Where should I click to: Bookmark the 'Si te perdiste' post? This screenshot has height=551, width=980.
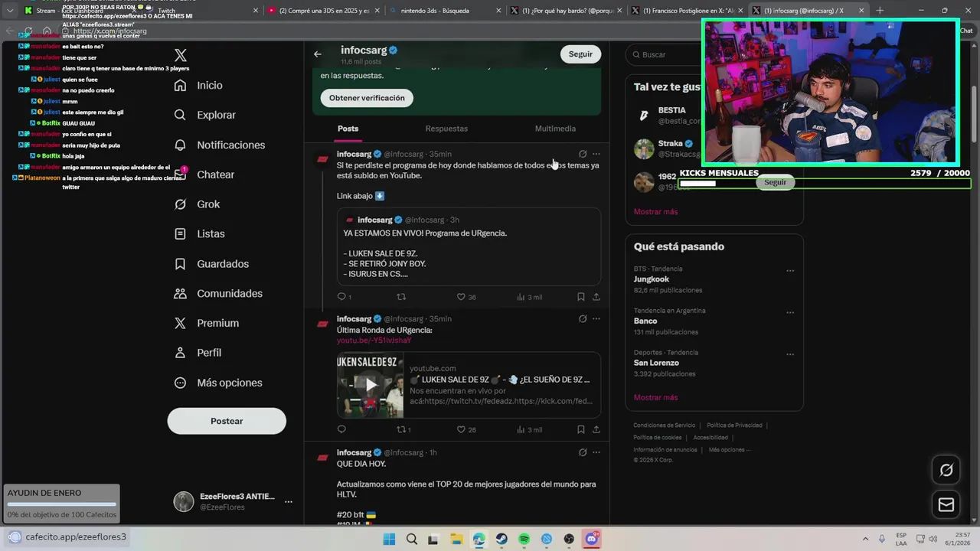point(581,297)
